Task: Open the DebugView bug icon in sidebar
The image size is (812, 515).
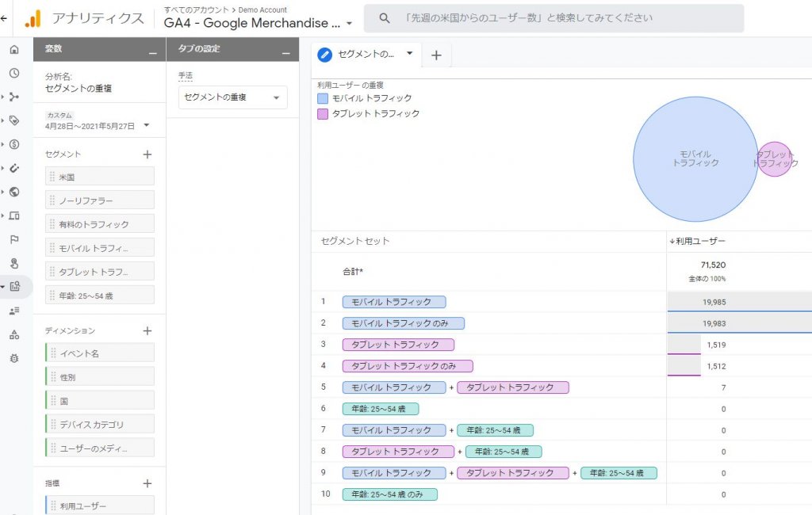Action: click(14, 358)
